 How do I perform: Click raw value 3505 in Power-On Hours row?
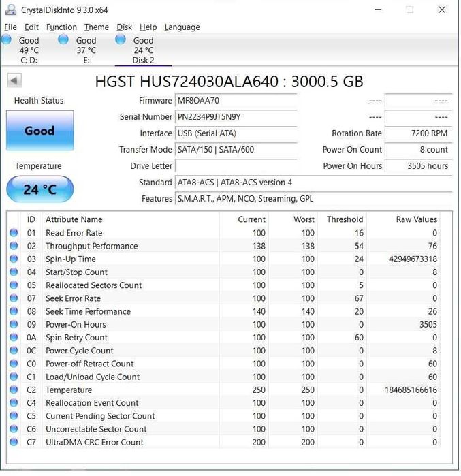point(428,325)
